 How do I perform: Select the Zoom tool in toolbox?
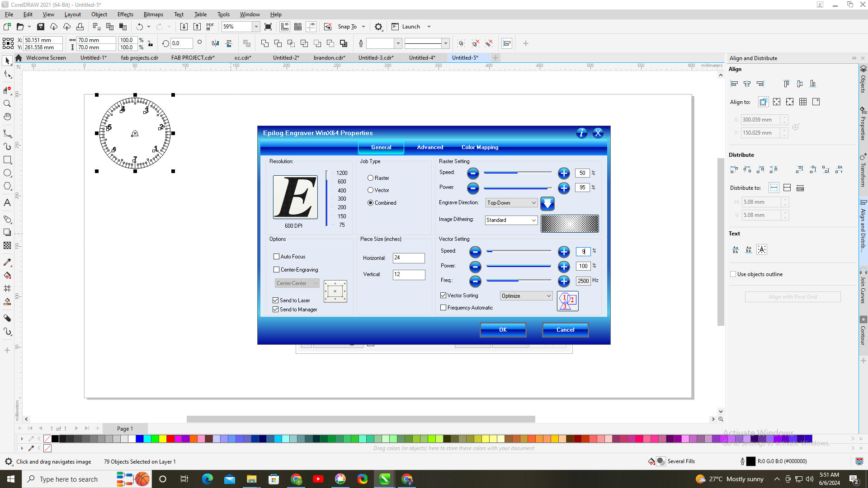7,103
